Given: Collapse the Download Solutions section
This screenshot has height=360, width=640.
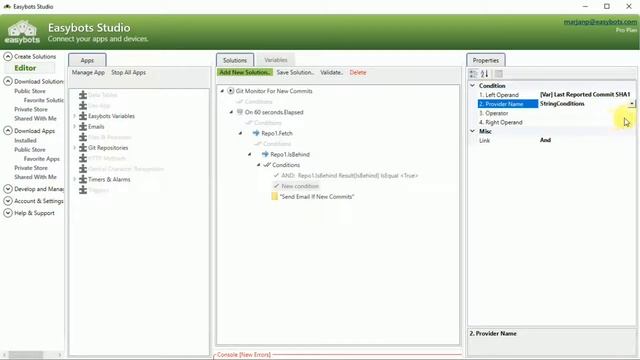Looking at the screenshot, I should click(x=8, y=81).
